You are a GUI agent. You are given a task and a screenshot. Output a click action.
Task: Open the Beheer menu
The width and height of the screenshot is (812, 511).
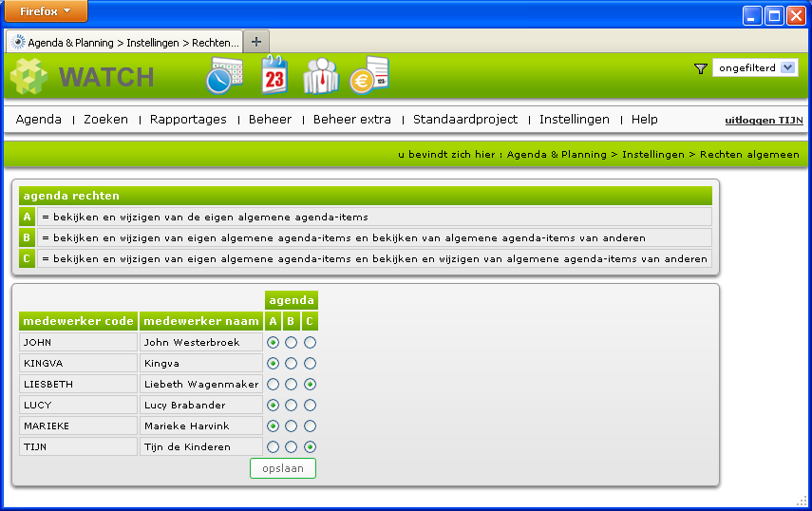pos(270,119)
